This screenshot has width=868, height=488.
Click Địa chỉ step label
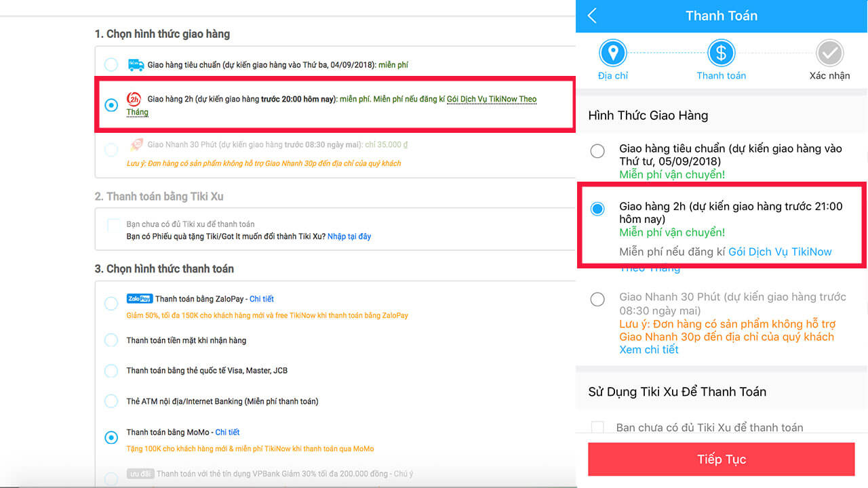point(613,76)
